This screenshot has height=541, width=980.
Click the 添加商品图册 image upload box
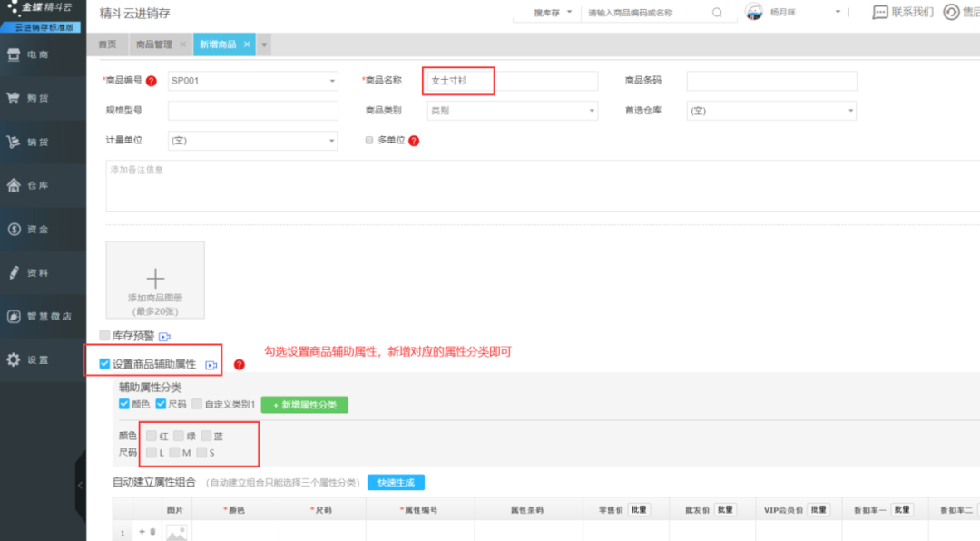click(x=155, y=280)
